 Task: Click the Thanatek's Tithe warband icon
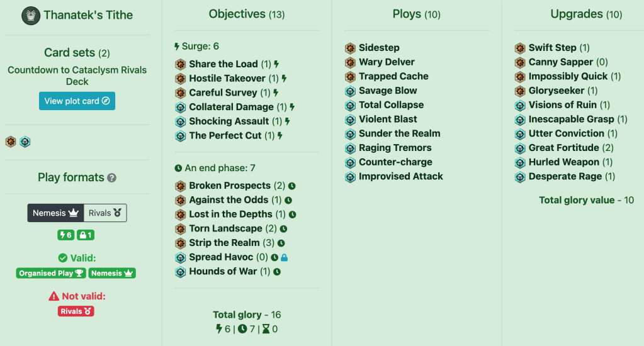click(x=31, y=16)
